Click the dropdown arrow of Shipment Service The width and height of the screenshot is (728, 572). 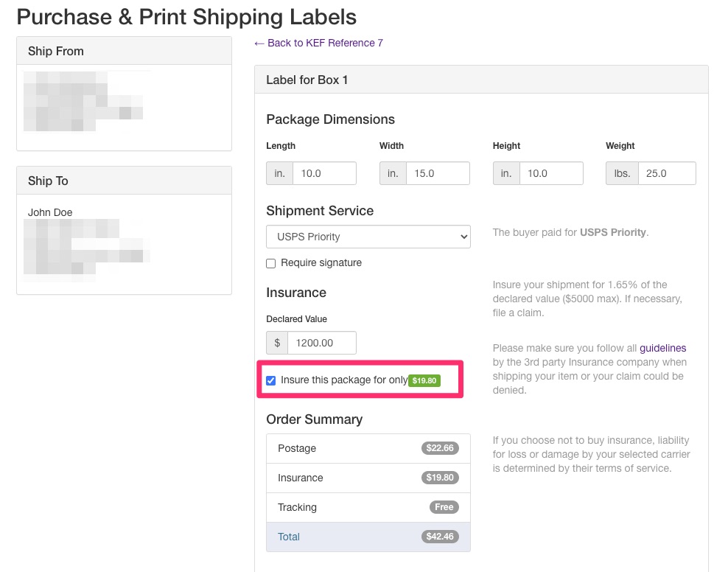tap(463, 237)
